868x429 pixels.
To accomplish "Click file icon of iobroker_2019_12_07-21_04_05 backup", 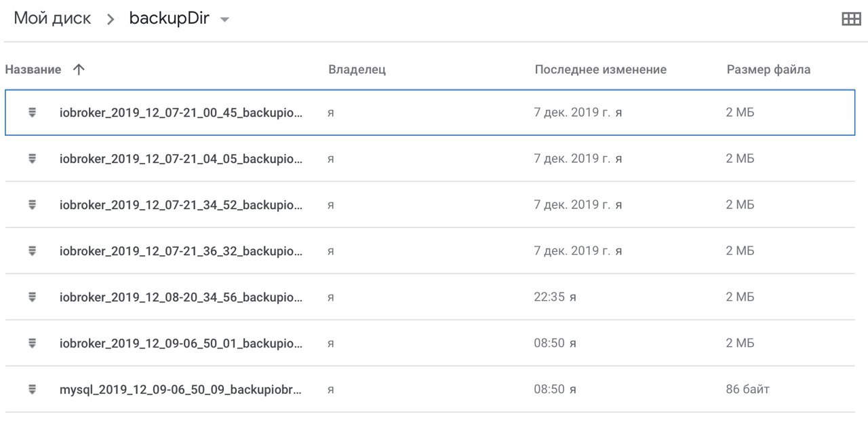I will [32, 159].
